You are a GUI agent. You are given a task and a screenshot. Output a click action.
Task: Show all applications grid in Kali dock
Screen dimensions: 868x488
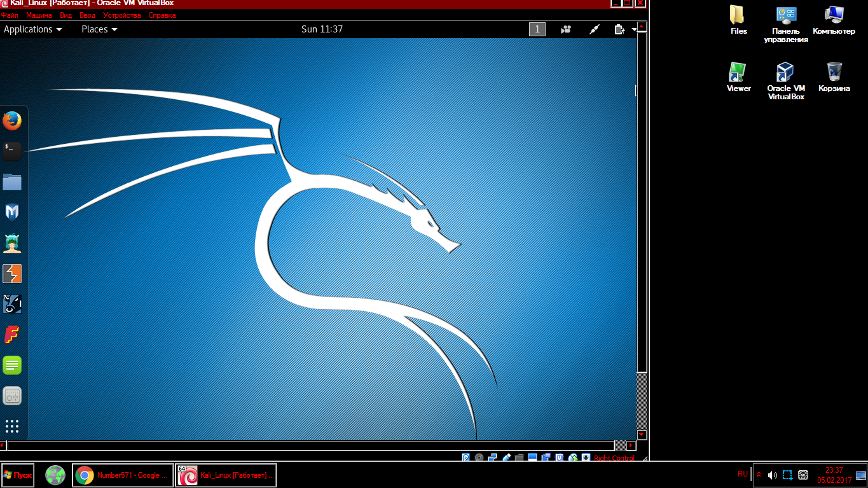tap(12, 426)
